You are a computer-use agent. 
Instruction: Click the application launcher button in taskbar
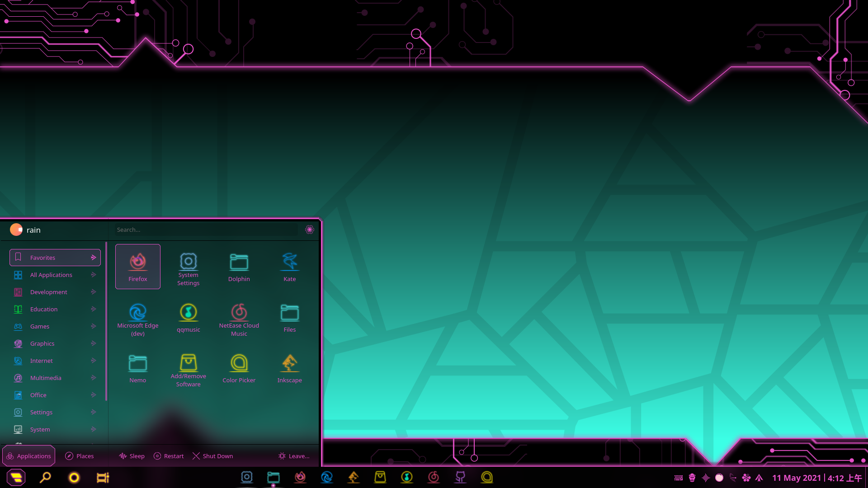click(16, 478)
